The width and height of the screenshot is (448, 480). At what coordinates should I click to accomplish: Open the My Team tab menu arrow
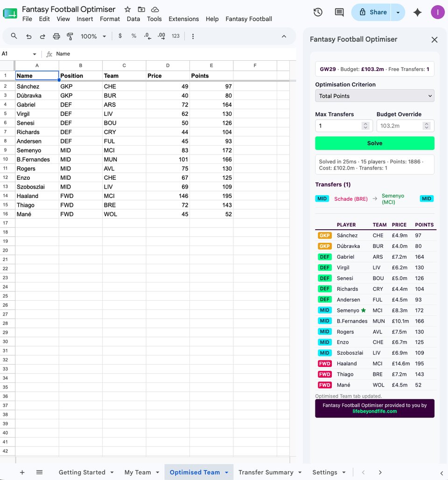158,473
